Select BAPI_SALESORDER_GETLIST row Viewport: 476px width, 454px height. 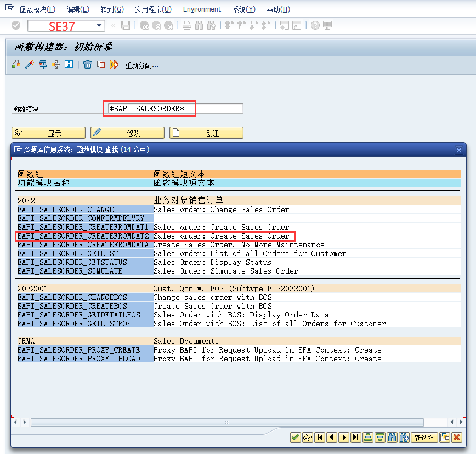pos(239,254)
